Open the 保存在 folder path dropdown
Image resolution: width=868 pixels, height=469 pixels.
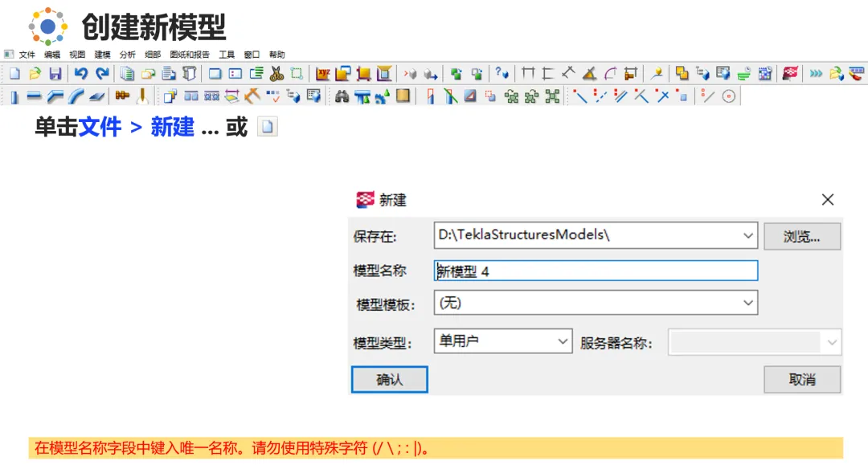(x=748, y=236)
